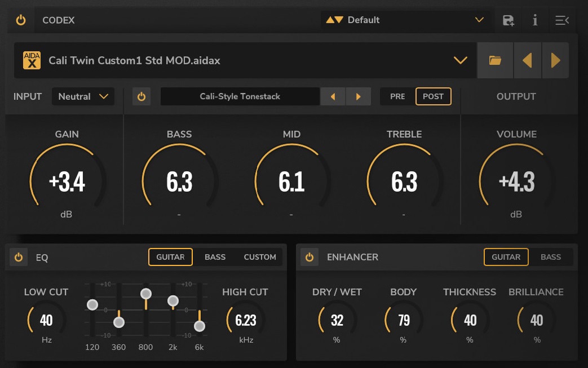Screen dimensions: 588x368
Task: Click the Gain knob
Action: 67,181
